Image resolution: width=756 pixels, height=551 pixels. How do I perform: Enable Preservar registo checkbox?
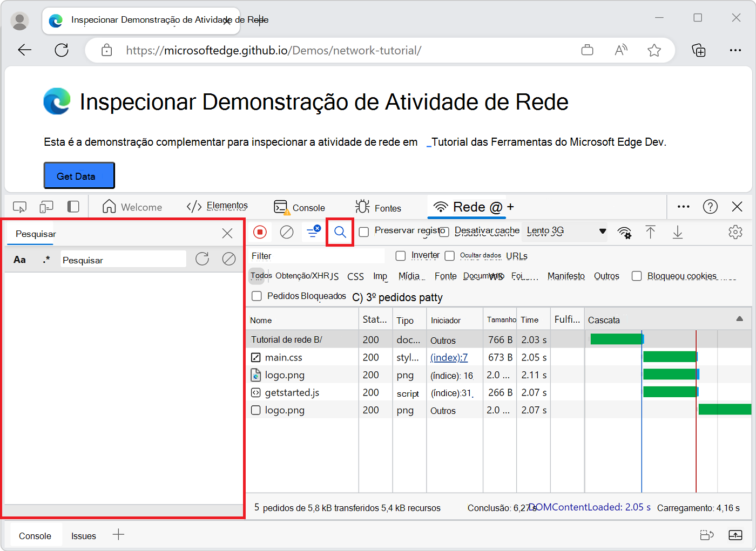(x=364, y=232)
